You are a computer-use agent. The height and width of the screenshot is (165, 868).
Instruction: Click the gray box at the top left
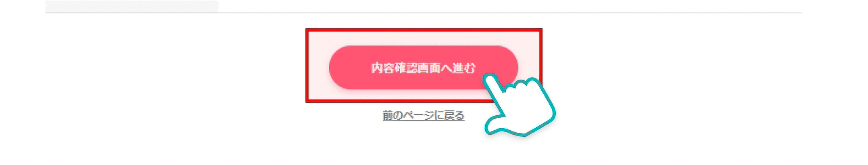[x=132, y=6]
